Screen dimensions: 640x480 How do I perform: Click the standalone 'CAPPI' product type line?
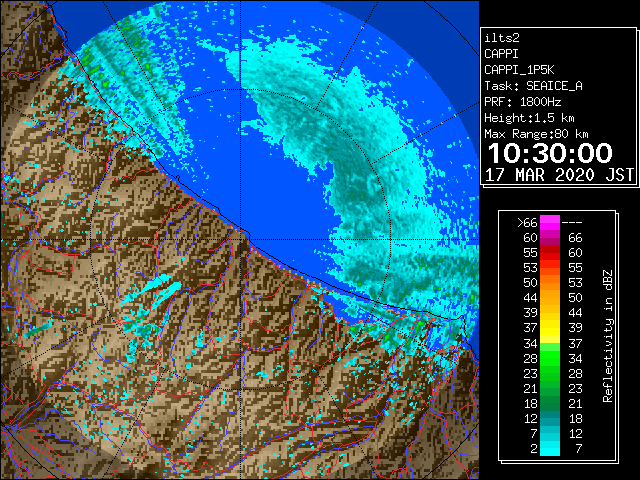[x=502, y=54]
